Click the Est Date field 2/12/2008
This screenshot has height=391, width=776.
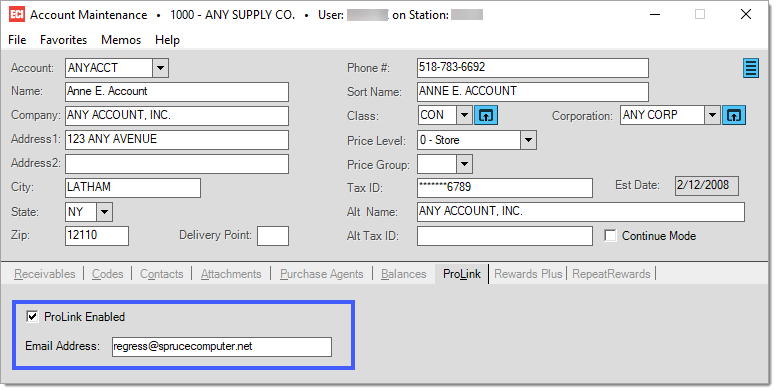click(x=707, y=186)
